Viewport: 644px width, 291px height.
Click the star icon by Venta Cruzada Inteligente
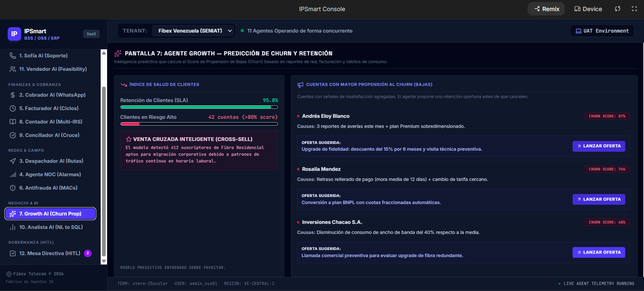[x=129, y=139]
